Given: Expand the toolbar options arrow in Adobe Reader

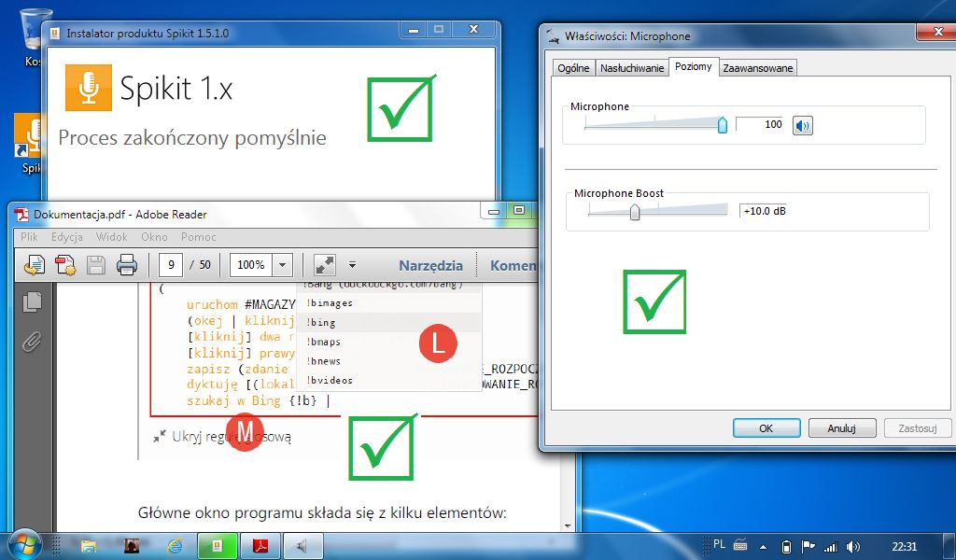Looking at the screenshot, I should pos(352,265).
